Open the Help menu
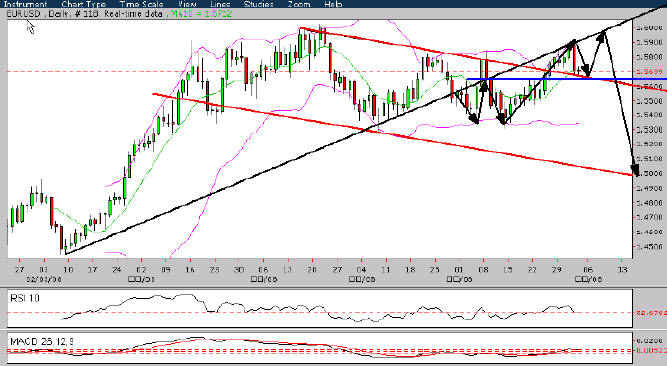This screenshot has height=366, width=667. tap(333, 4)
